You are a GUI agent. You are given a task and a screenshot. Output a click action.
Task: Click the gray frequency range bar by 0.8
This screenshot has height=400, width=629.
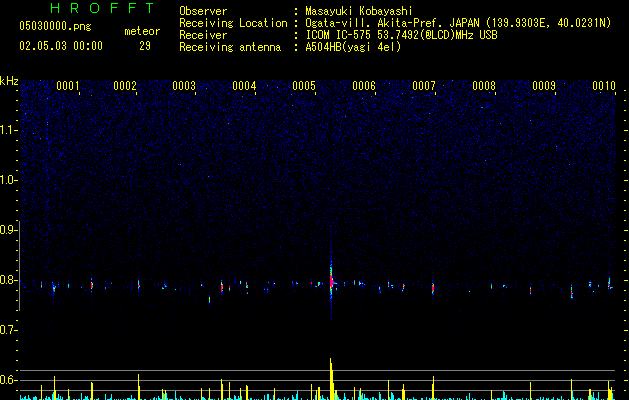coord(19,265)
